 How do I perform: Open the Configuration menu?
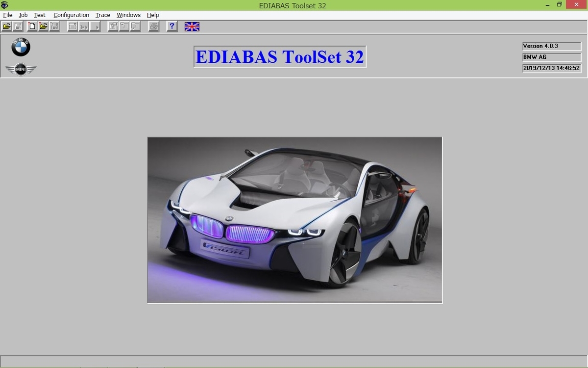tap(72, 15)
